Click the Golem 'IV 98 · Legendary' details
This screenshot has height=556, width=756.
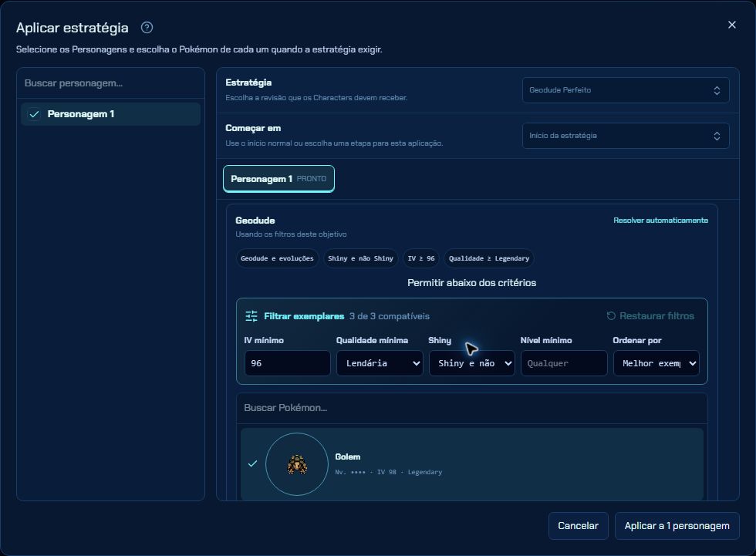tap(410, 472)
